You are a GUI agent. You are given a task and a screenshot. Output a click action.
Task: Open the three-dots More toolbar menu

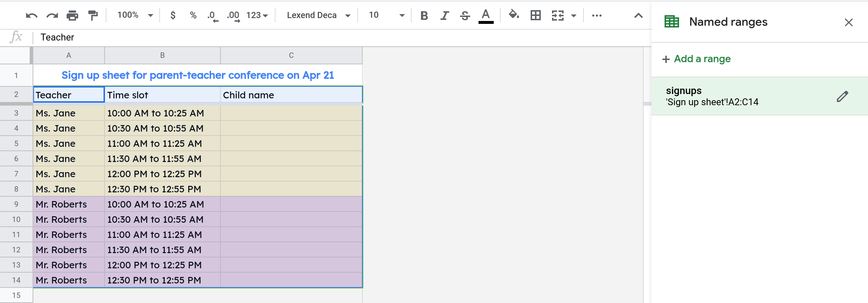point(597,16)
